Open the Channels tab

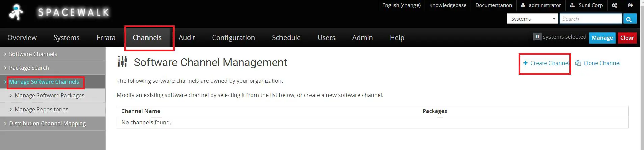(x=147, y=38)
